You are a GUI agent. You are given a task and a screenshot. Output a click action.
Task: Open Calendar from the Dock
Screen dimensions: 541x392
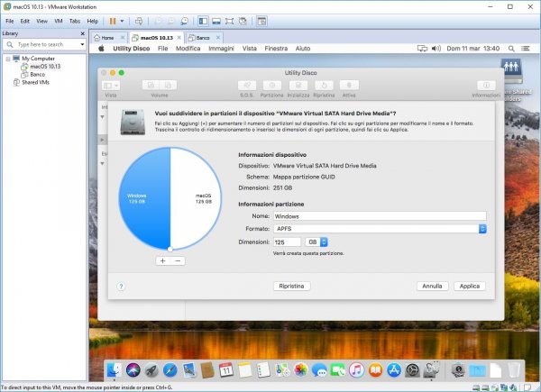click(226, 370)
